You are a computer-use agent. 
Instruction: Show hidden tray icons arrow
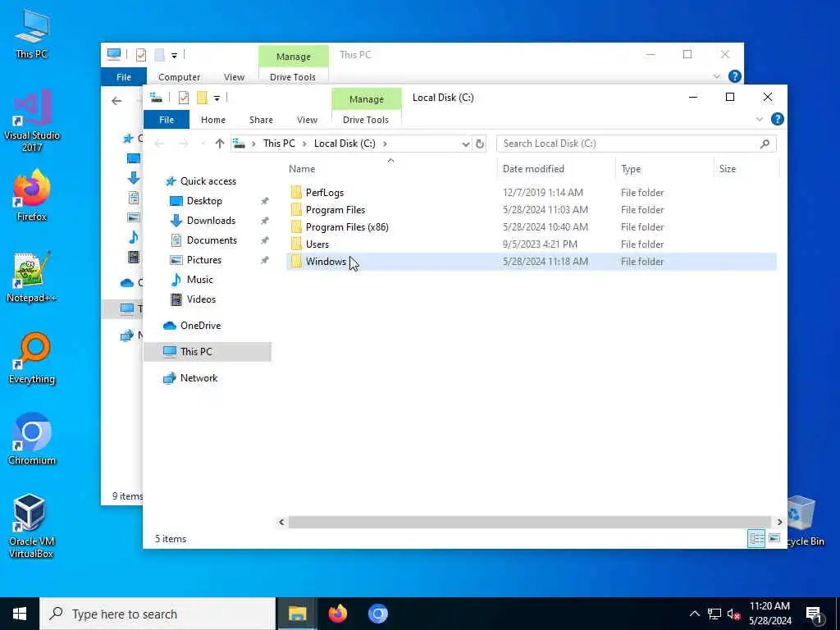pos(694,614)
